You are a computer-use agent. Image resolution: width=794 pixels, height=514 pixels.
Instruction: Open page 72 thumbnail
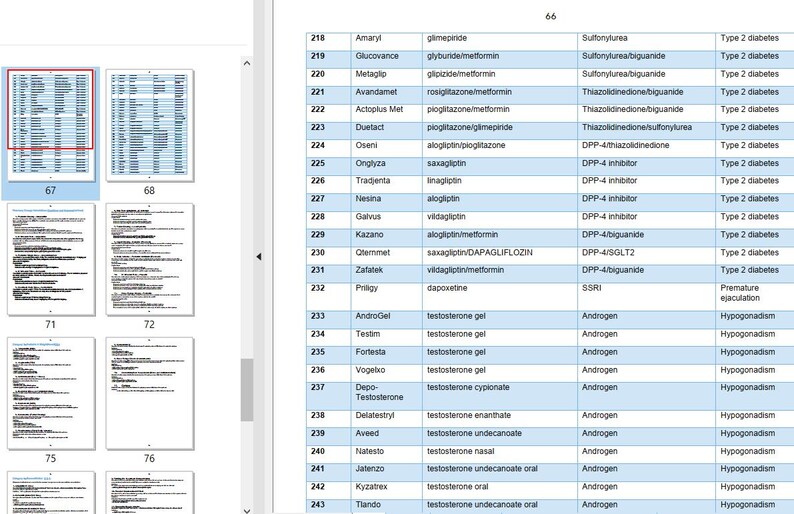point(149,259)
